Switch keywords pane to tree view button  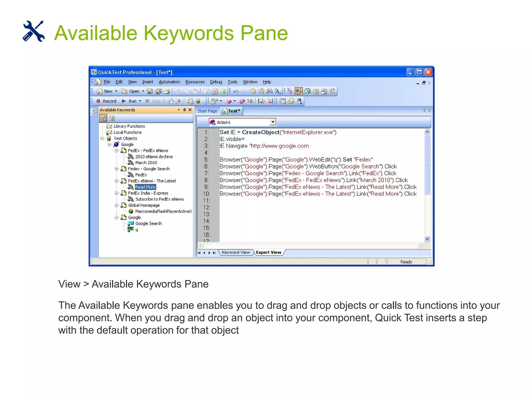point(112,118)
